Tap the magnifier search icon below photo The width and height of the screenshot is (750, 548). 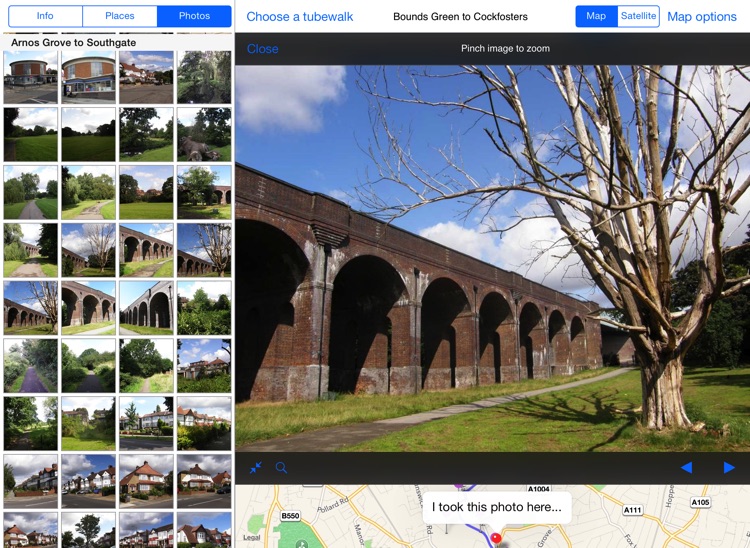pos(281,467)
